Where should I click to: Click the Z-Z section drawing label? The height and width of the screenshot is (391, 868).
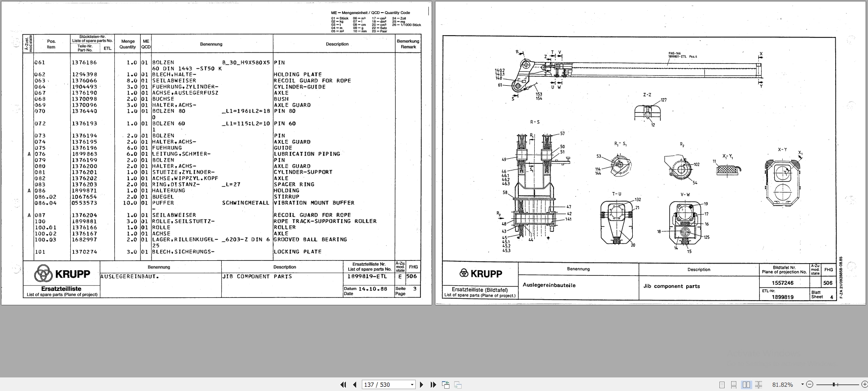coord(647,95)
